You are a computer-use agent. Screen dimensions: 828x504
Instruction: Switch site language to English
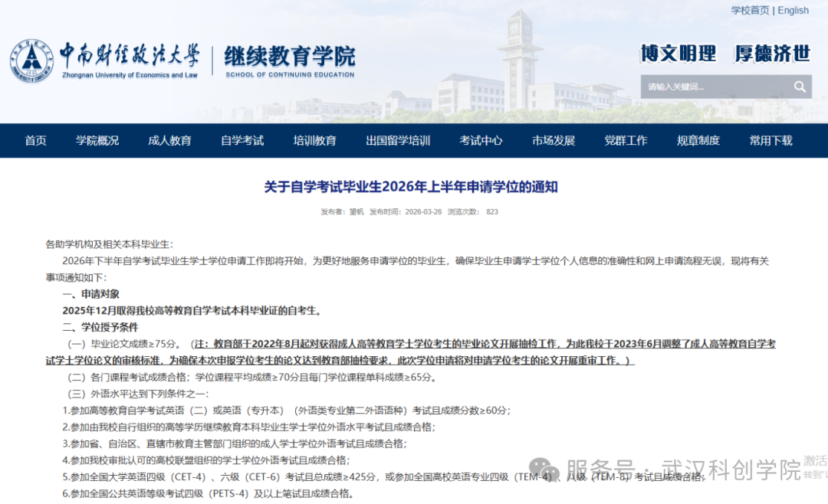(x=793, y=10)
